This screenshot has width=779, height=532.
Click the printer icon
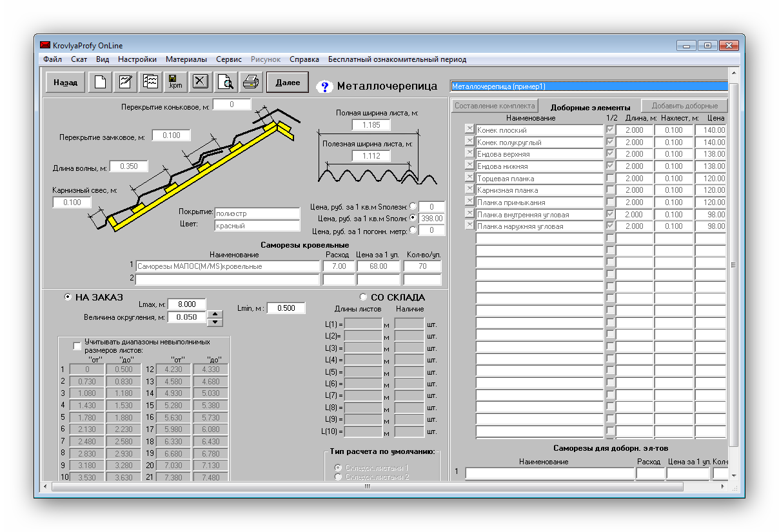251,82
